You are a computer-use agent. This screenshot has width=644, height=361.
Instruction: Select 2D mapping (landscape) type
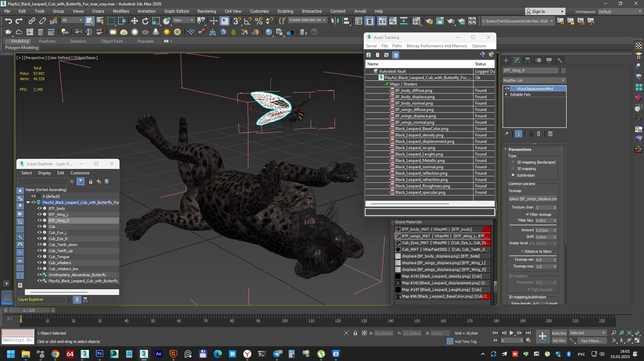(513, 162)
